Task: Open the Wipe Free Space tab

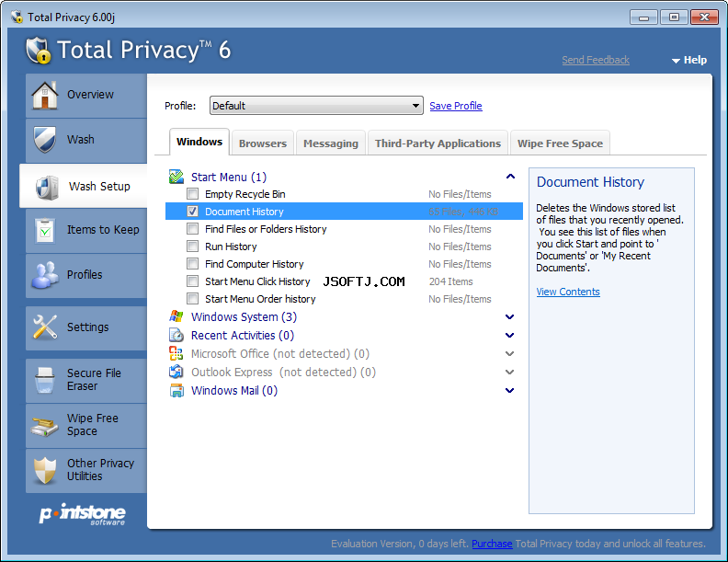Action: [560, 143]
